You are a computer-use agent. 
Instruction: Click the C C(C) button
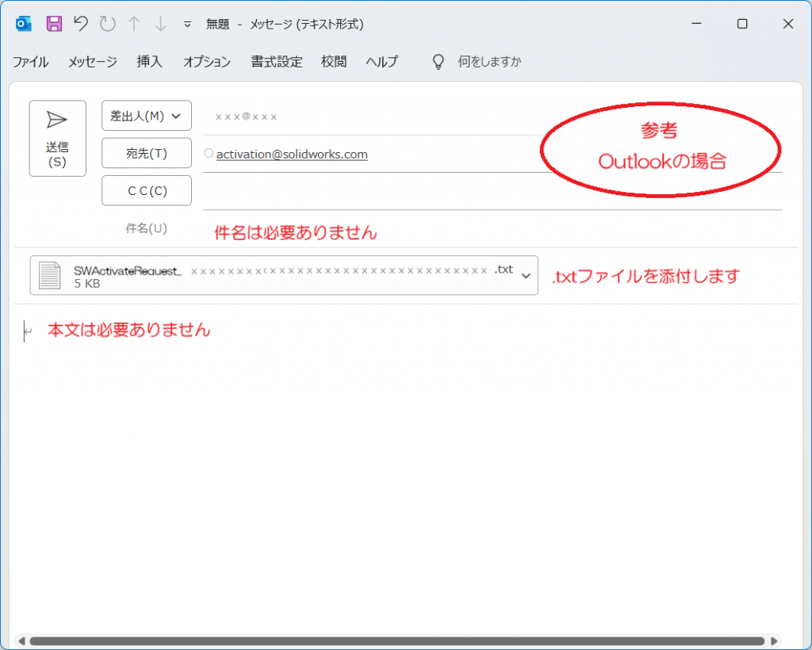coord(147,191)
